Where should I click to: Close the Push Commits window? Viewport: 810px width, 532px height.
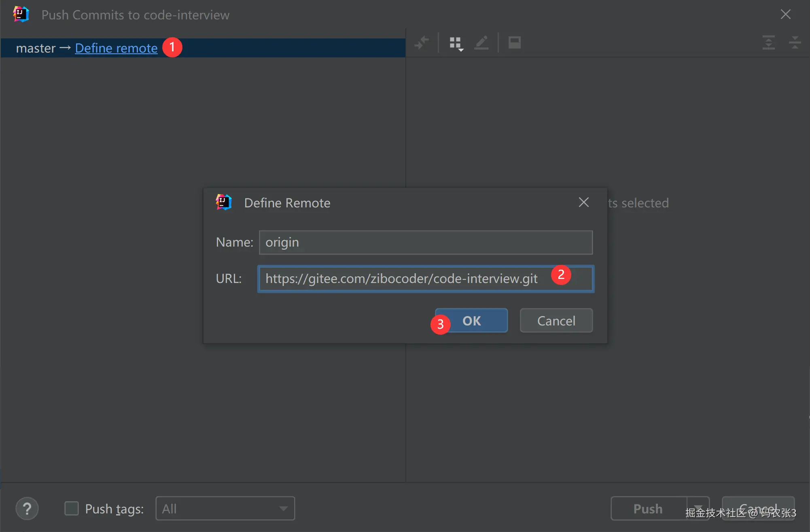point(785,15)
